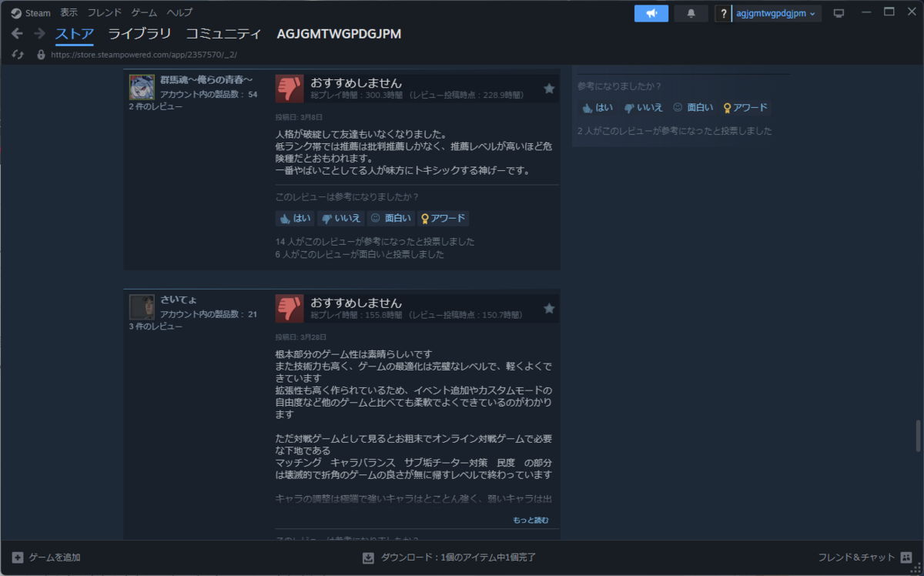Image resolution: width=924 pixels, height=576 pixels.
Task: Open the AGJGMTWGPDGJPM profile tab
Action: 339,34
